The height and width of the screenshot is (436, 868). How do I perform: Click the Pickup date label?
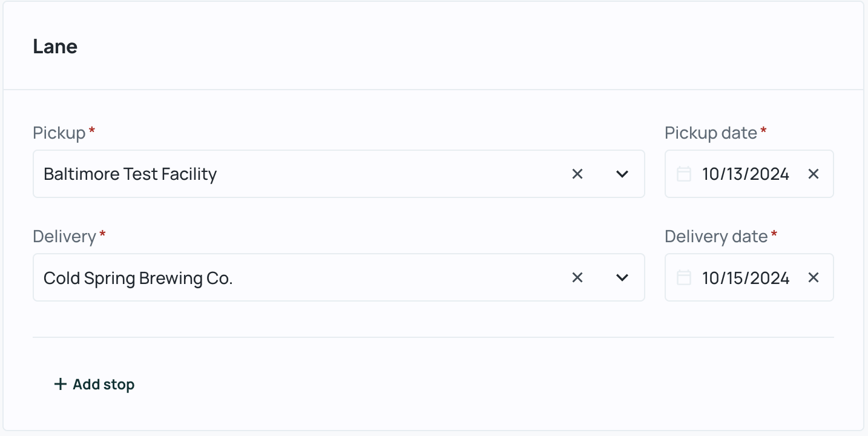click(711, 133)
